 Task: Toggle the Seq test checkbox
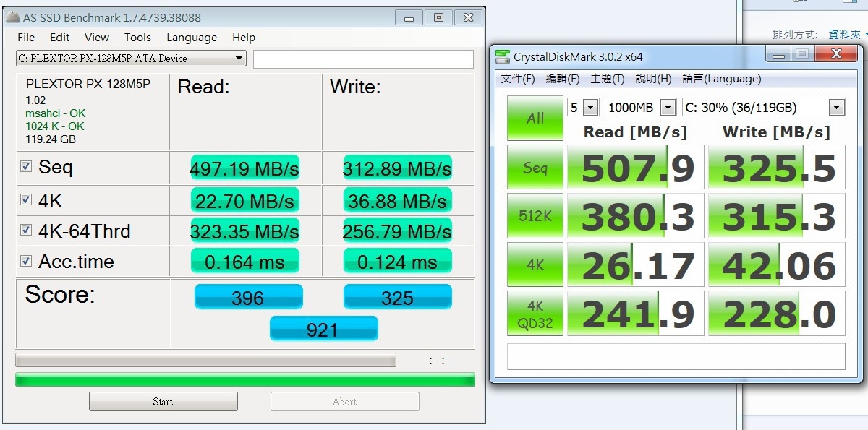pos(26,167)
